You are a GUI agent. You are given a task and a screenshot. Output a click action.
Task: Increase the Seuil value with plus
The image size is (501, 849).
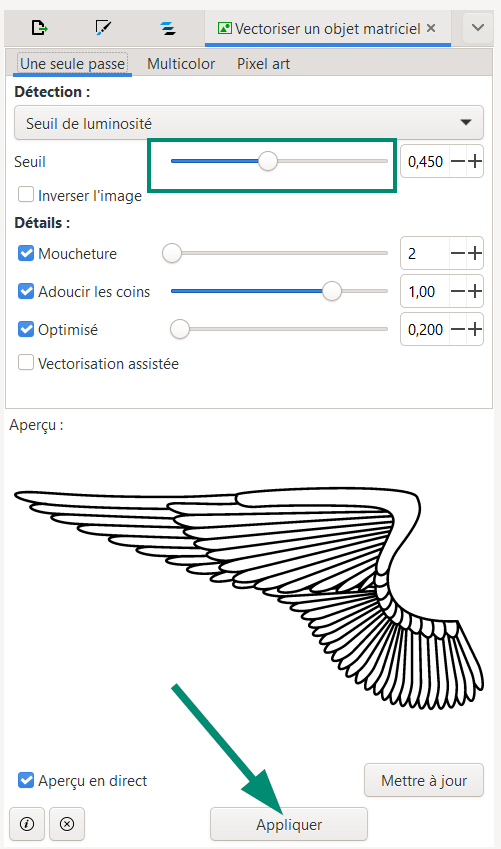coord(475,161)
